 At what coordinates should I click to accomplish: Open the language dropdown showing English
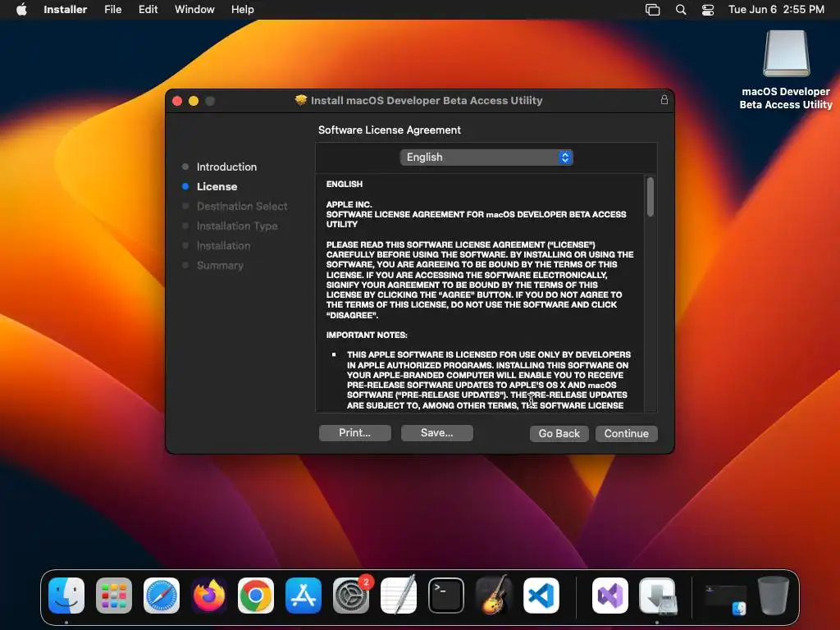tap(486, 157)
